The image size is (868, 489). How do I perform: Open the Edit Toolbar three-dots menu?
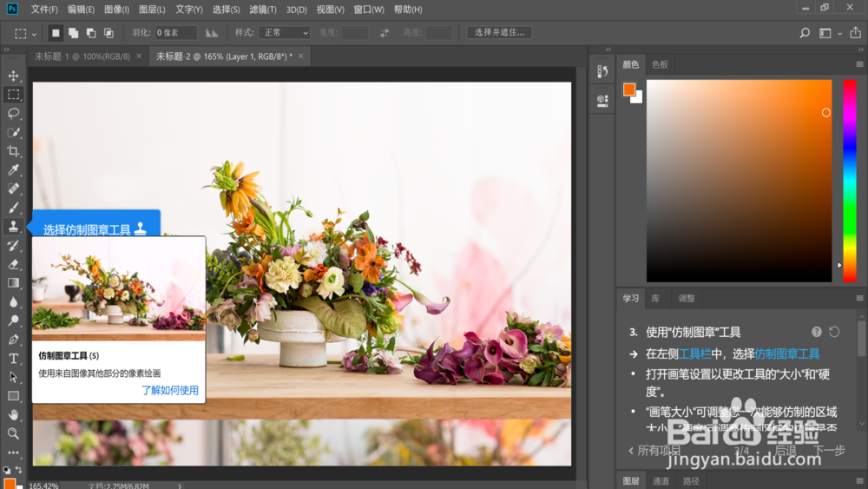pos(13,453)
